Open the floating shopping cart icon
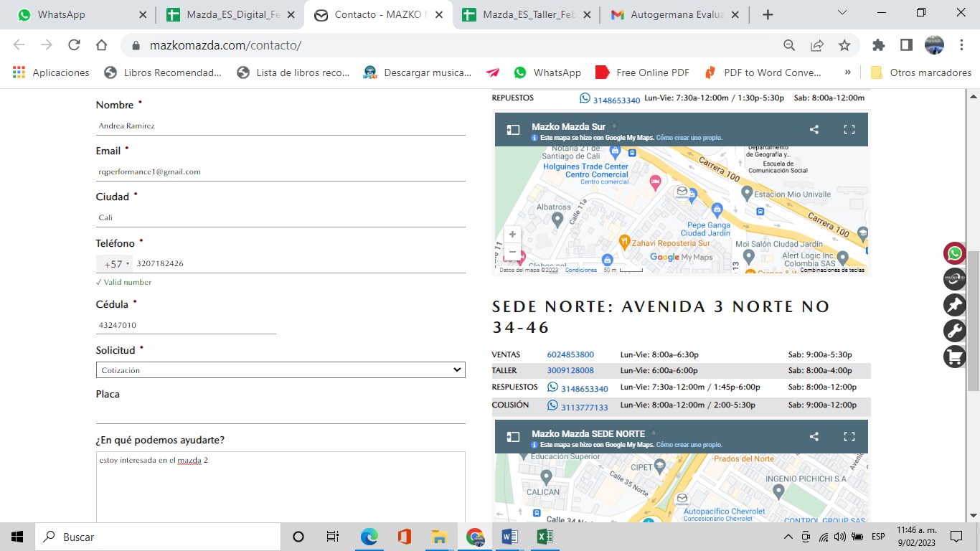 pyautogui.click(x=954, y=357)
